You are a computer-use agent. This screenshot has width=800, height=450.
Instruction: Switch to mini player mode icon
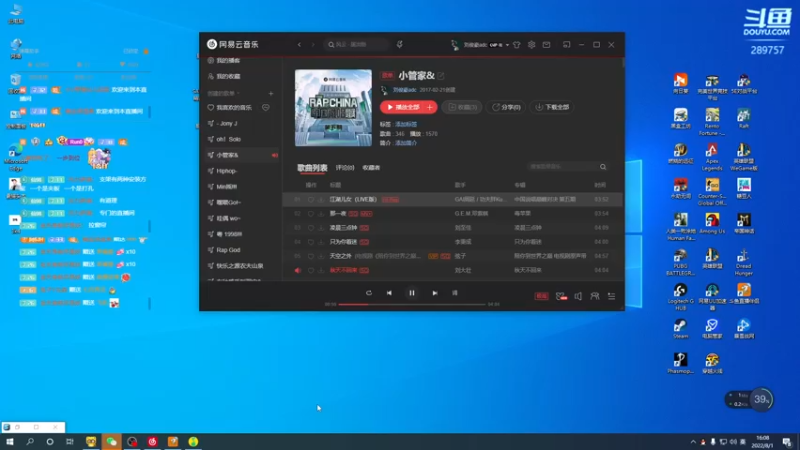[566, 45]
